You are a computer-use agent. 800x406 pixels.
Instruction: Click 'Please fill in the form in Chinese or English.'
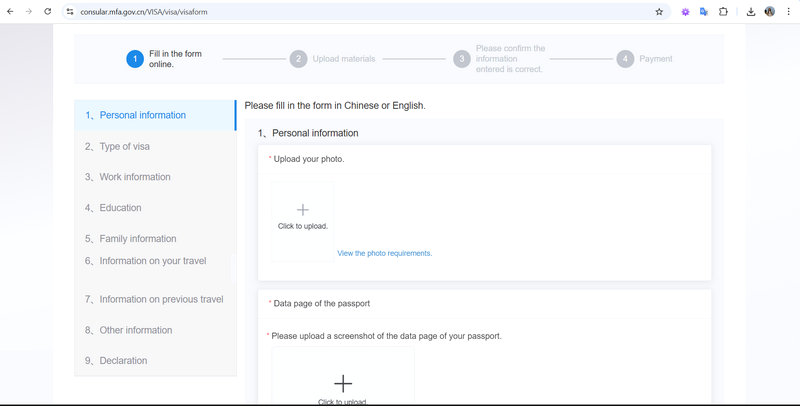(335, 106)
